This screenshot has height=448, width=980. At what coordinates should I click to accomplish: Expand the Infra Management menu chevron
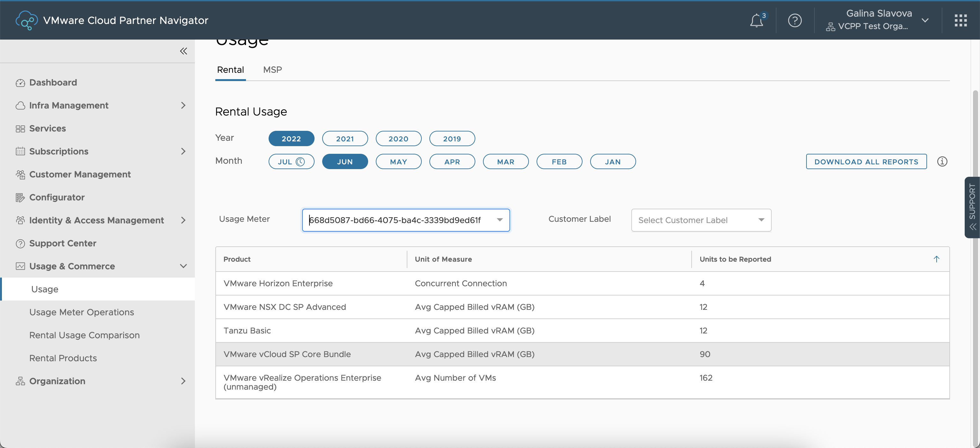point(183,105)
